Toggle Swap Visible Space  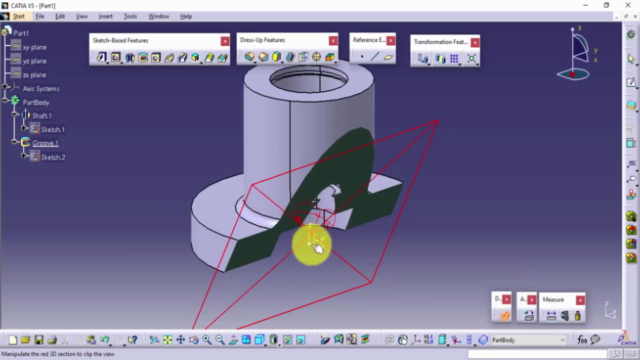tap(301, 340)
